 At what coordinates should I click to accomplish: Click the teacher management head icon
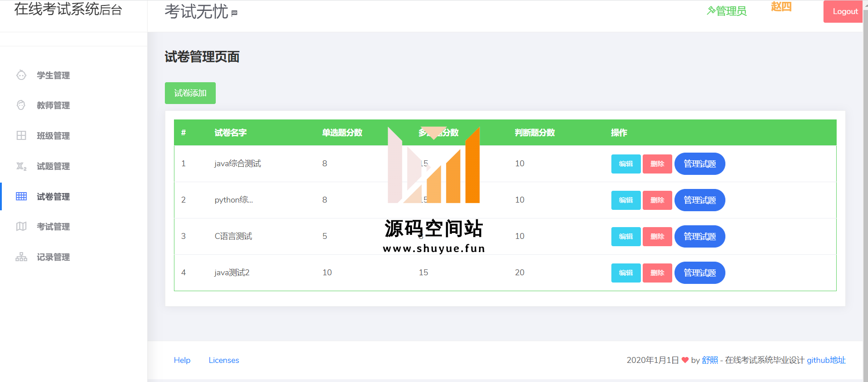[x=21, y=105]
